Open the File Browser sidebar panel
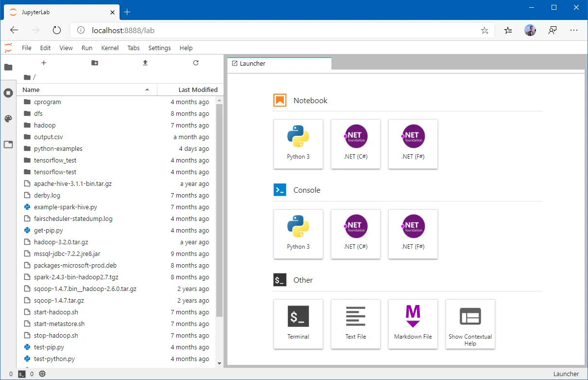Viewport: 588px width, 380px height. [x=8, y=67]
